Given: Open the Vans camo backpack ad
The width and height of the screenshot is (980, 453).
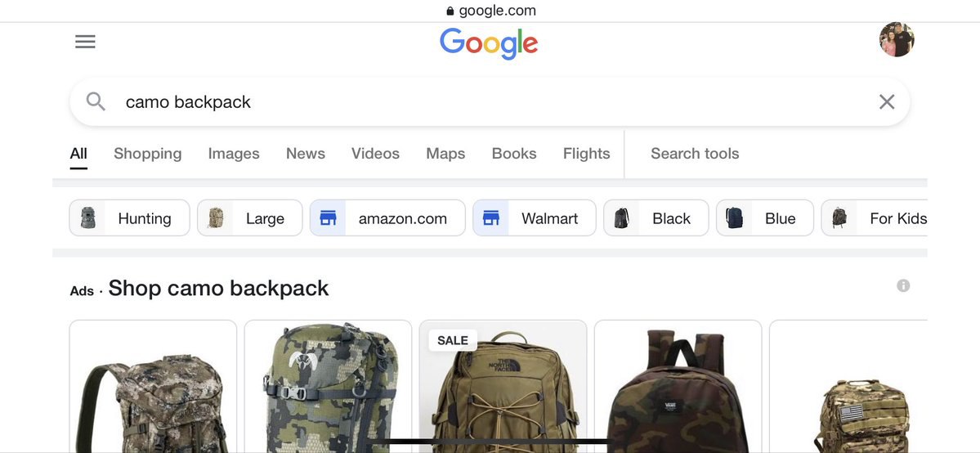Looking at the screenshot, I should 678,386.
